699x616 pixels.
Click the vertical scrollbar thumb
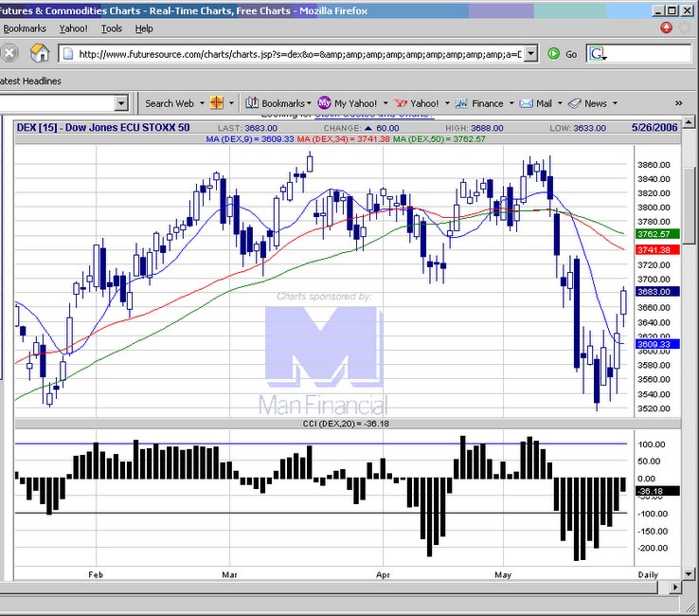(689, 206)
